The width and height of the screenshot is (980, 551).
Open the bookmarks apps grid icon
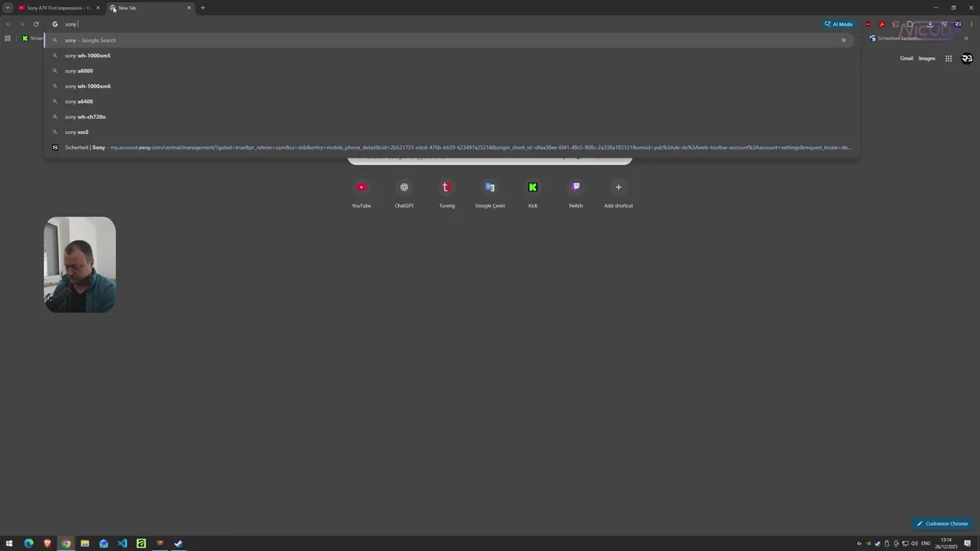tap(8, 38)
